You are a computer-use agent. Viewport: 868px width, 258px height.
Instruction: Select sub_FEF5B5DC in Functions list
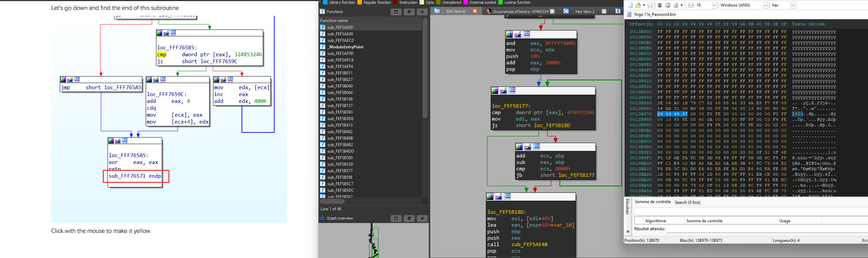(x=370, y=190)
